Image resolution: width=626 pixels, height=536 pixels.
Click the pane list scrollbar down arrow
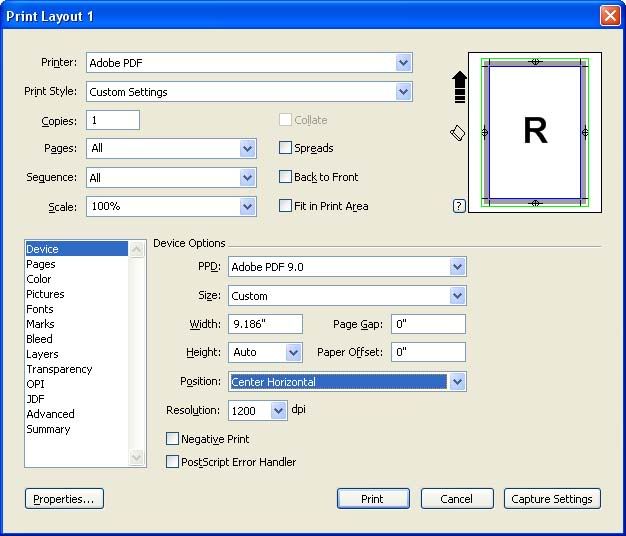point(138,458)
